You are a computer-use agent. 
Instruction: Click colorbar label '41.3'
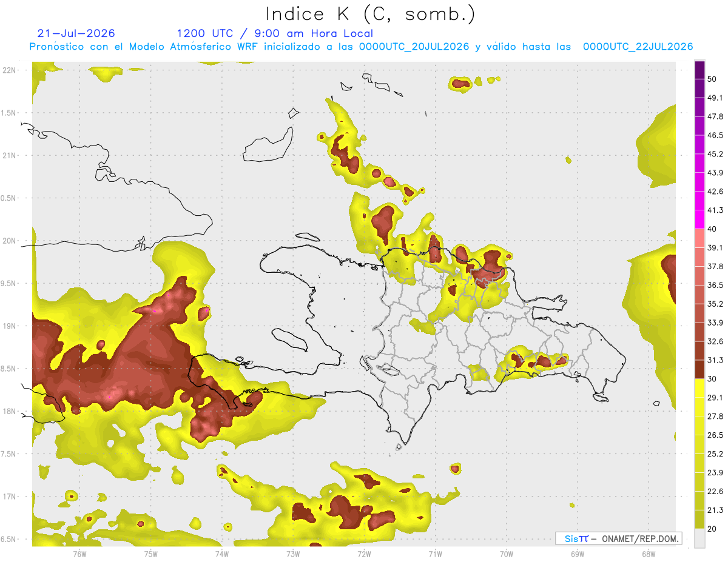(715, 210)
